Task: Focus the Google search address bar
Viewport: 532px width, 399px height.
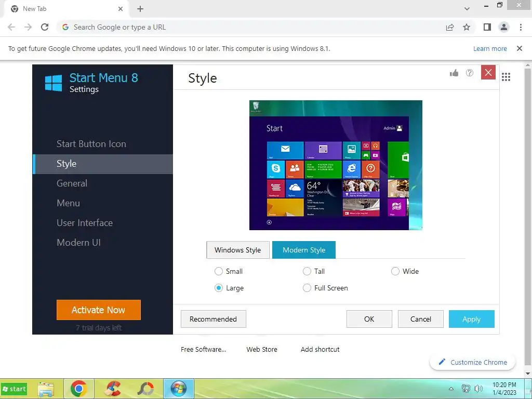Action: (x=251, y=27)
